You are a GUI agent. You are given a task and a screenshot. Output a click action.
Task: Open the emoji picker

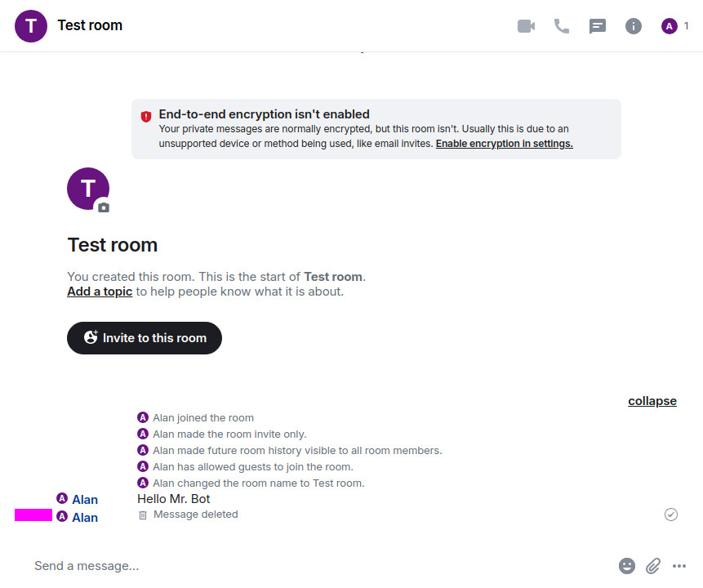(627, 566)
